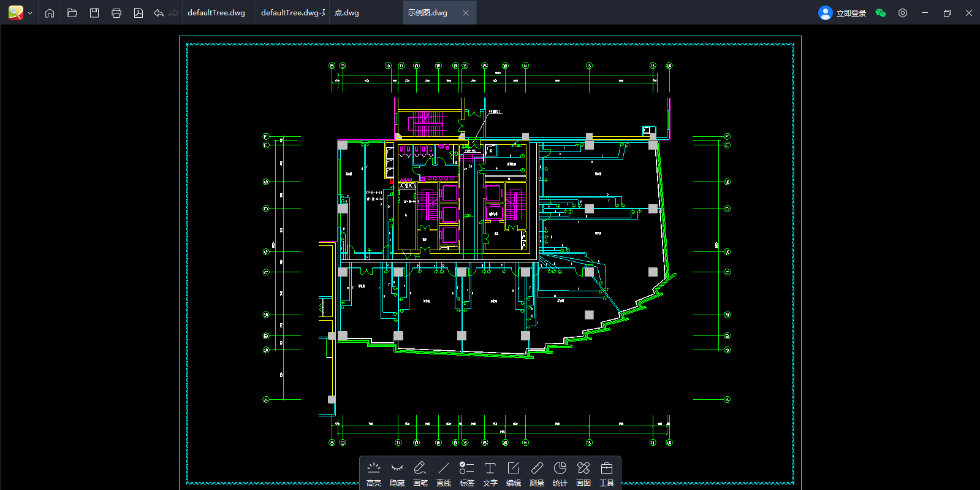
Task: Switch to the defaultTree.dwg tab
Action: [x=216, y=13]
